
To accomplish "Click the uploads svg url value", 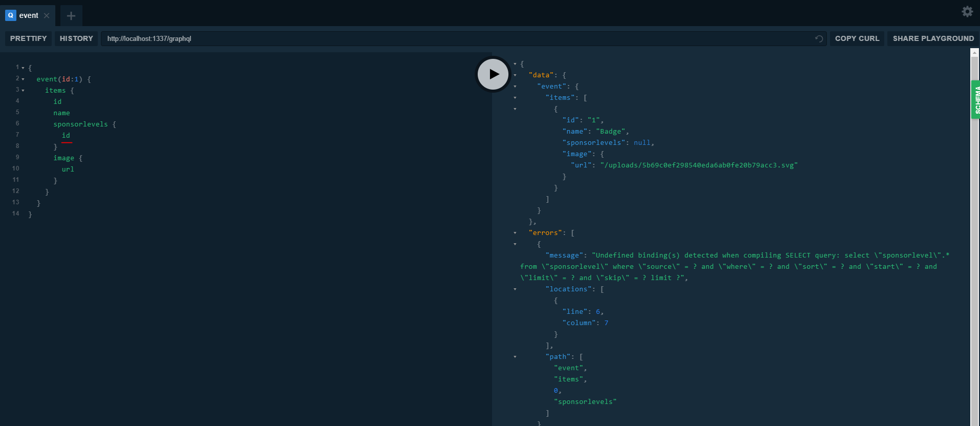I will tap(699, 165).
